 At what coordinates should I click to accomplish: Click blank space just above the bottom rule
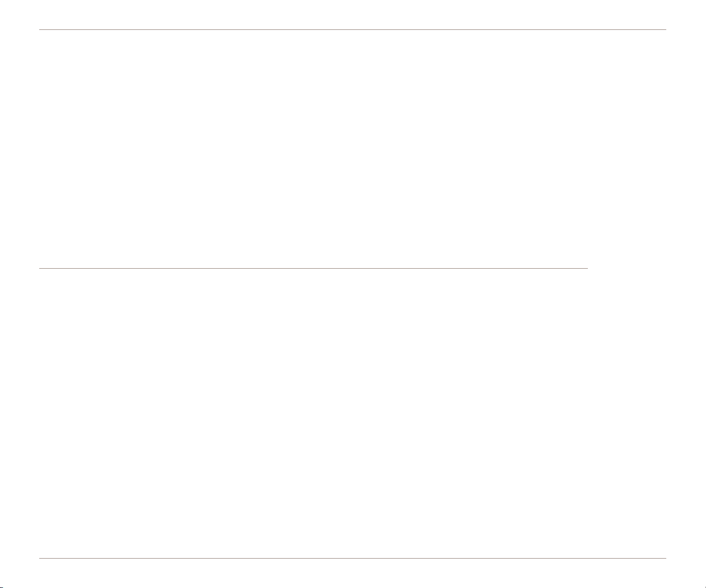(x=353, y=549)
